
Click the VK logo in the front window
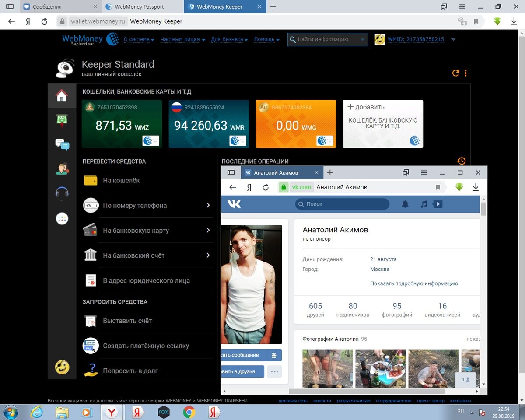pos(234,204)
